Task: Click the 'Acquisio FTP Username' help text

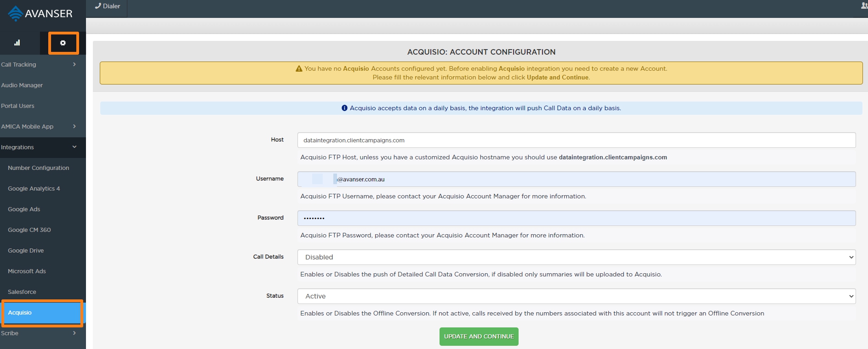Action: pyautogui.click(x=443, y=197)
